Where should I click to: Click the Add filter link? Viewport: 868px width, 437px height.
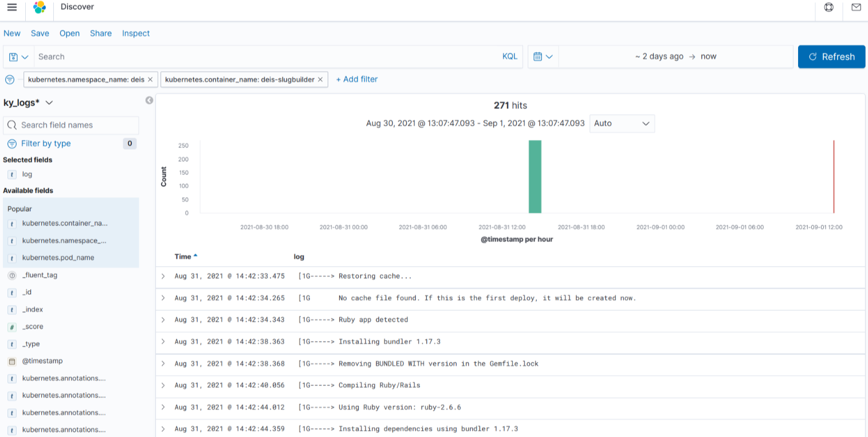coord(356,80)
